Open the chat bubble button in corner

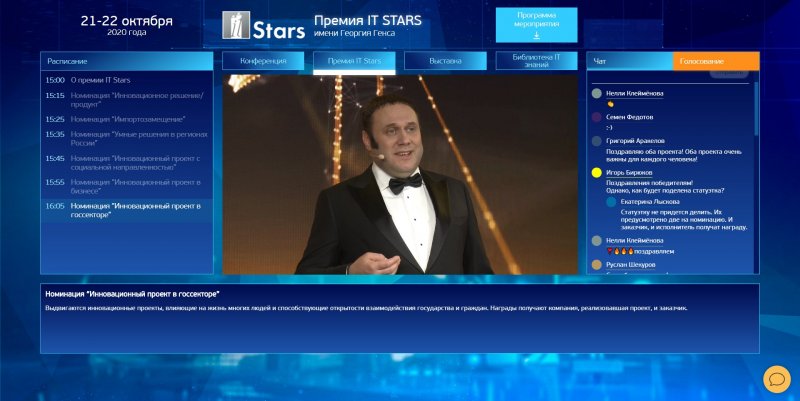[x=777, y=379]
